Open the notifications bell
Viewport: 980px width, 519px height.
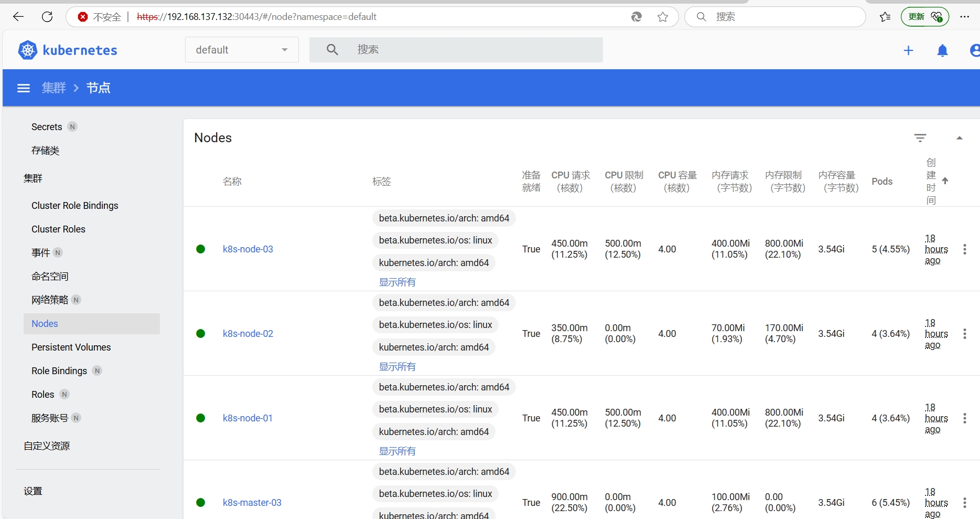pyautogui.click(x=942, y=50)
